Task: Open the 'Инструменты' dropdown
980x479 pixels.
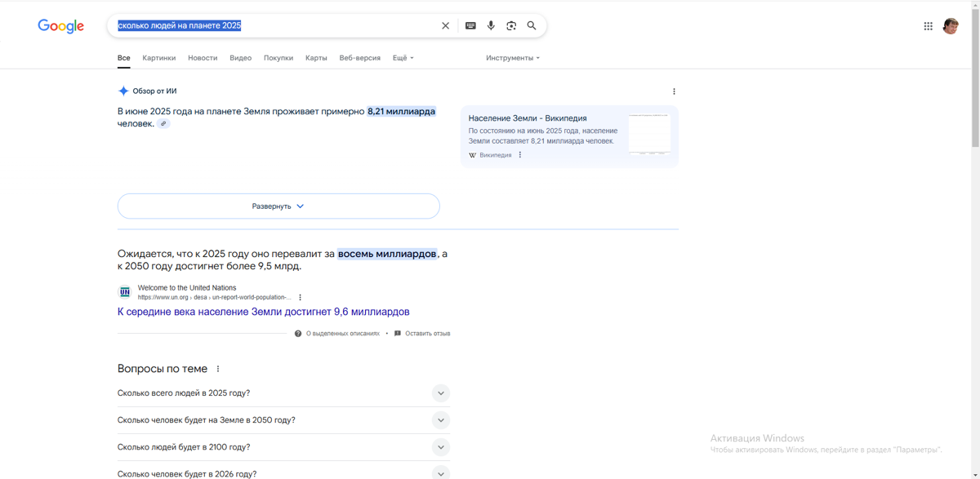Action: point(513,58)
